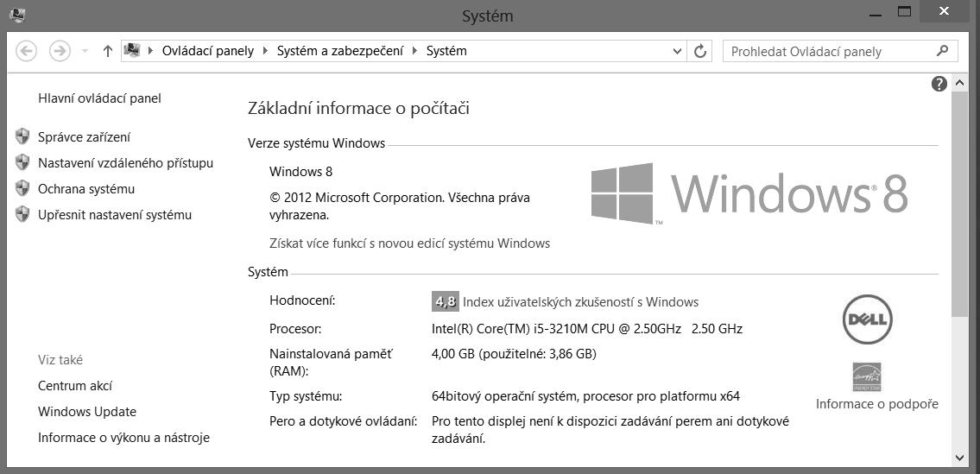Expand the chevron after Ovládací panely breadcrumb
Screen dimensions: 980x474
265,51
